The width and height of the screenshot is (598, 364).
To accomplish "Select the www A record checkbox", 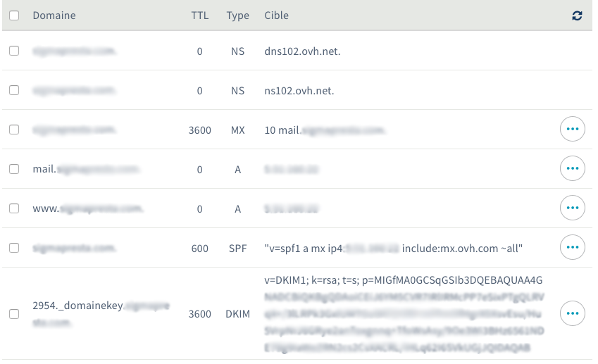I will pyautogui.click(x=14, y=208).
